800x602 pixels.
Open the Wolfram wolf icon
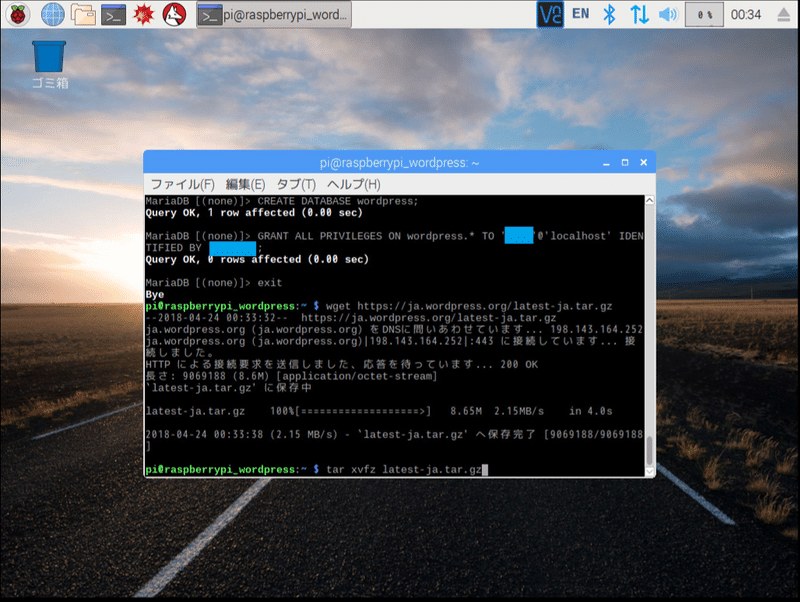[174, 15]
